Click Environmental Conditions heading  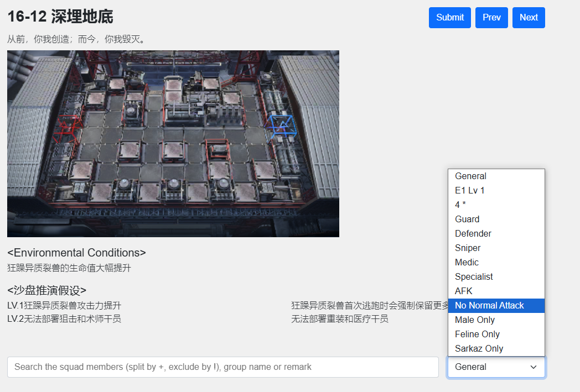coord(76,253)
